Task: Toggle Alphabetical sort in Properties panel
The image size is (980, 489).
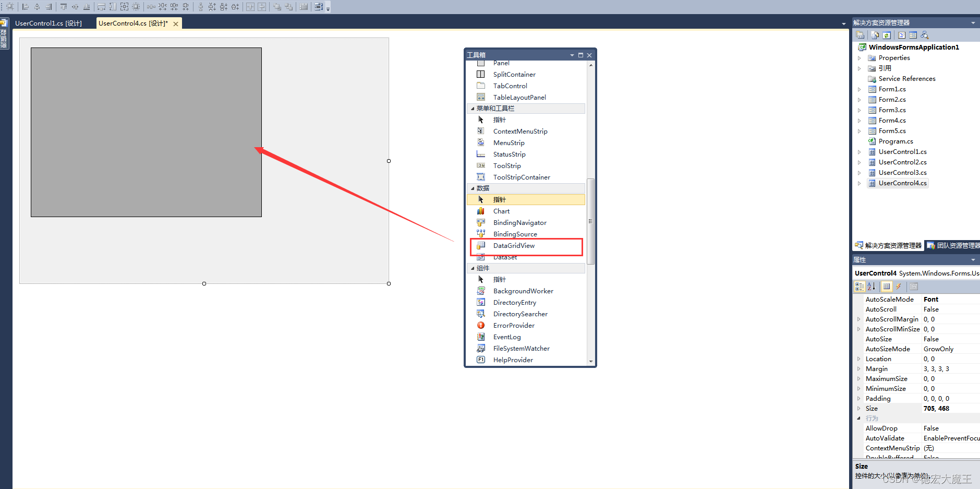Action: [x=872, y=287]
